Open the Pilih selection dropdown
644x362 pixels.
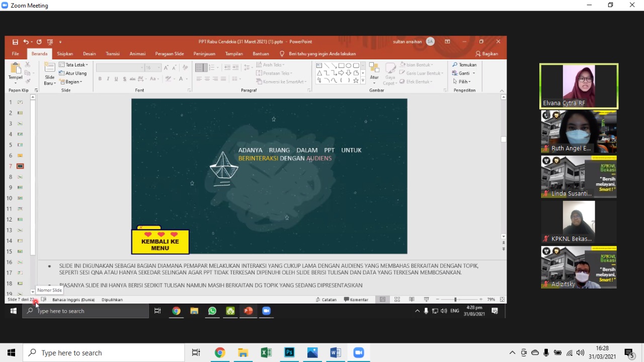pyautogui.click(x=461, y=82)
